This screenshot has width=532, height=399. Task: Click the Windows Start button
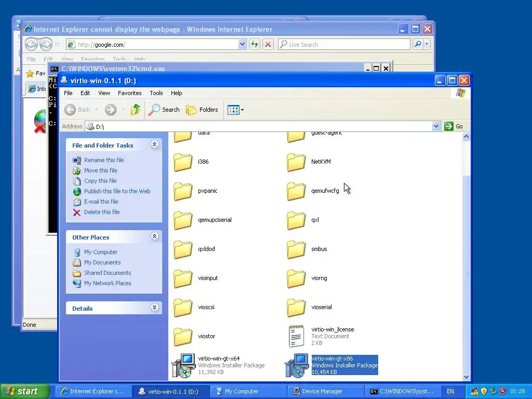pyautogui.click(x=24, y=391)
